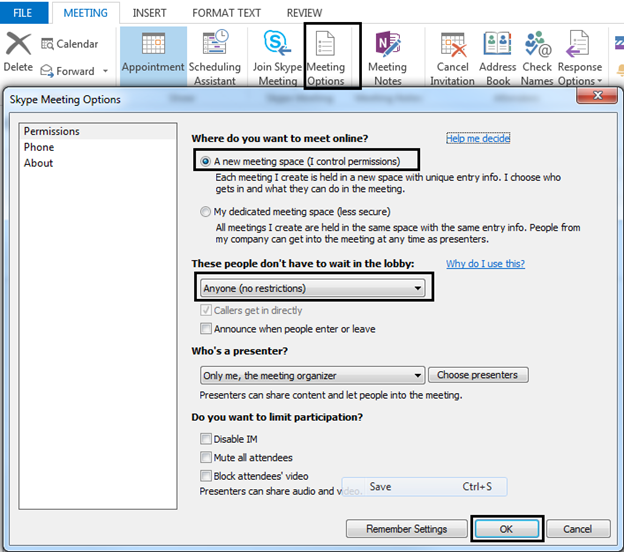Select 'My dedicated meeting space' radio button
Viewport: 624px width, 552px height.
[205, 211]
